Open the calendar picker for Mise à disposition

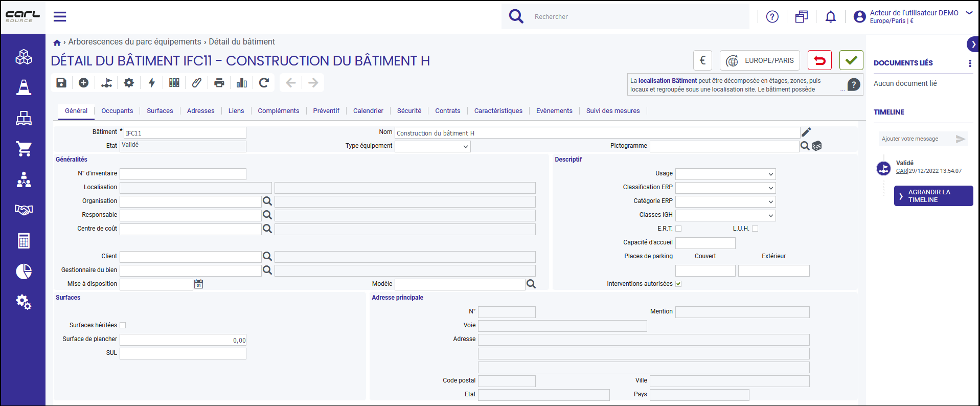(x=199, y=284)
